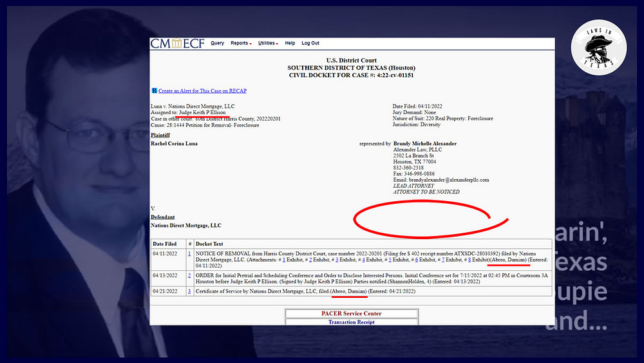This screenshot has height=363, width=644.
Task: Click the Defendant section heading
Action: [163, 217]
